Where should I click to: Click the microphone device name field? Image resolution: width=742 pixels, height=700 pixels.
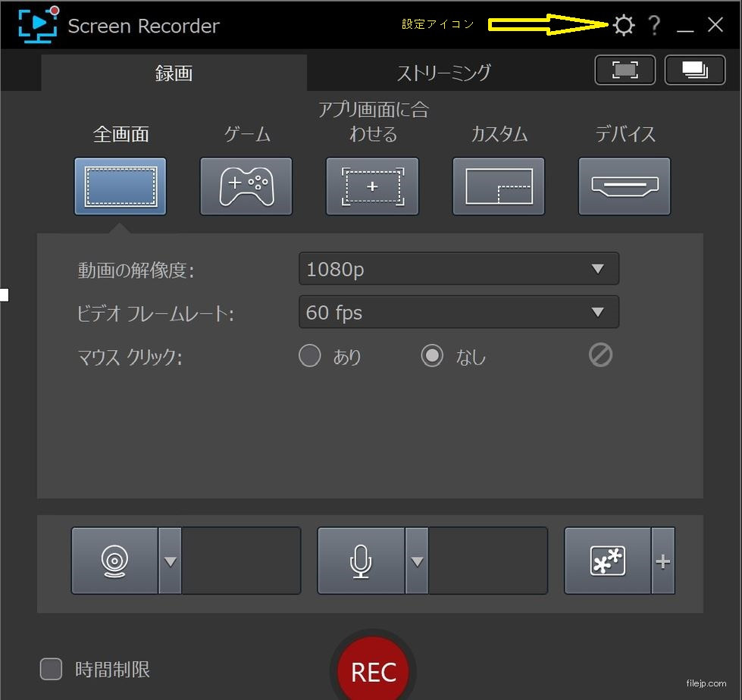point(488,561)
